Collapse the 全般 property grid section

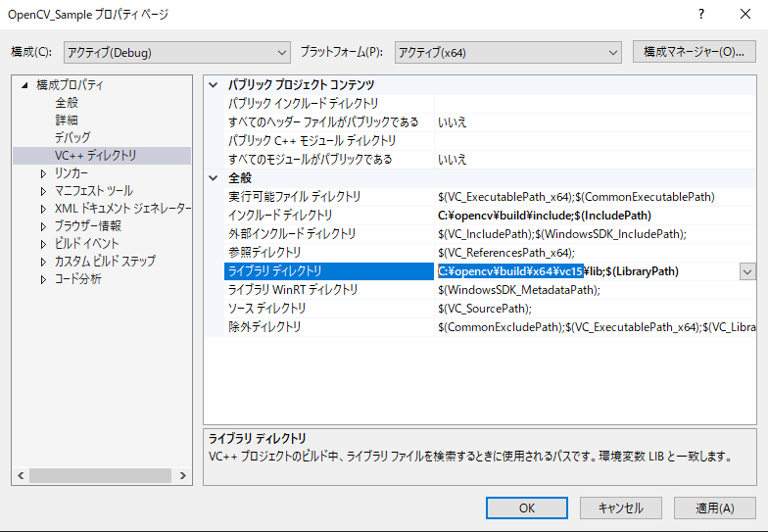[214, 178]
